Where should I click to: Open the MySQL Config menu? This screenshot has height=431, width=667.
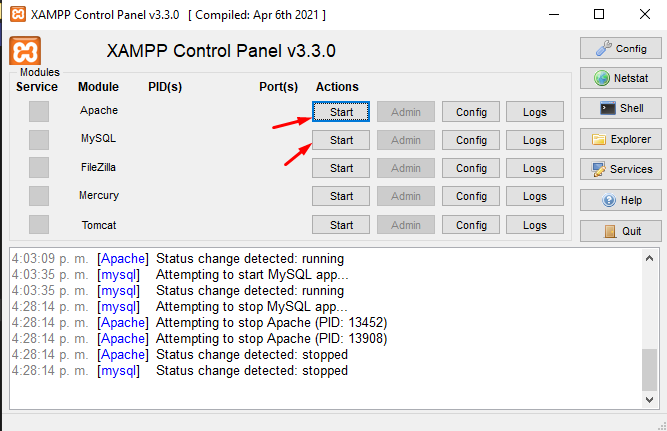[x=471, y=140]
